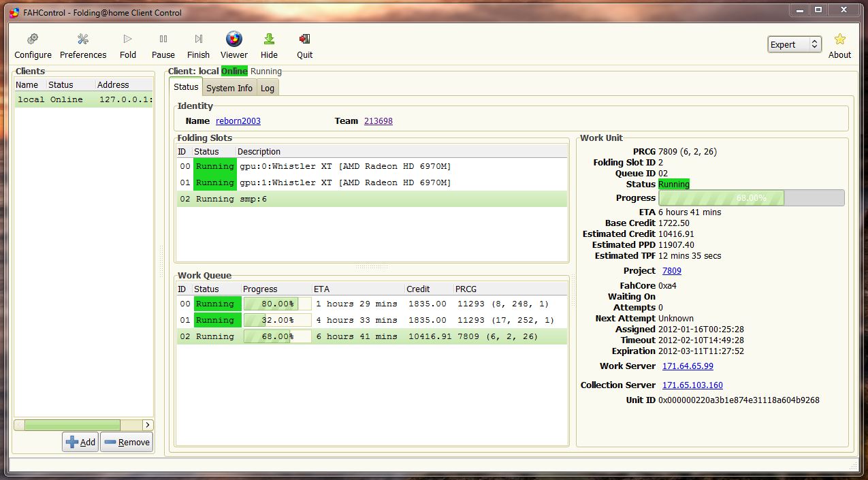The width and height of the screenshot is (868, 480).
Task: Click the ETA 4 hours 33 mins cell
Action: 357,320
